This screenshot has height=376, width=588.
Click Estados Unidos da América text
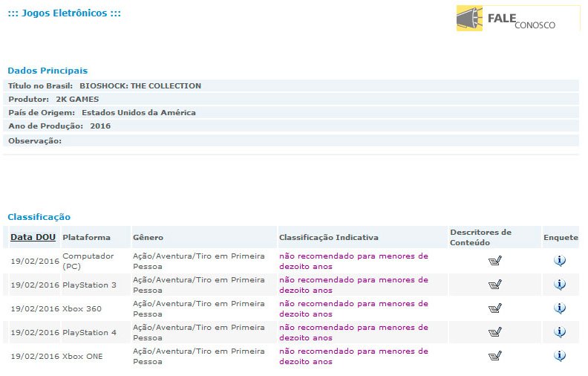(139, 112)
